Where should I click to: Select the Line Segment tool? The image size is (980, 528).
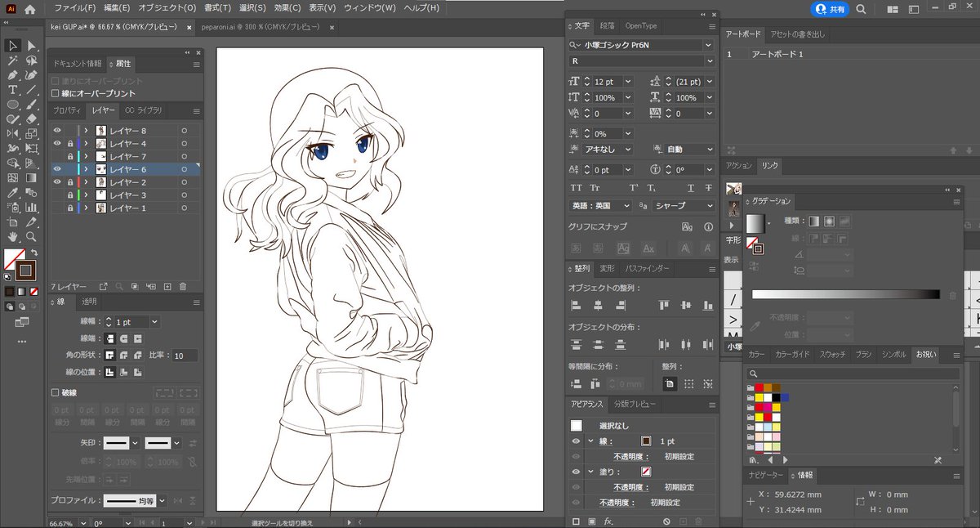pos(32,90)
